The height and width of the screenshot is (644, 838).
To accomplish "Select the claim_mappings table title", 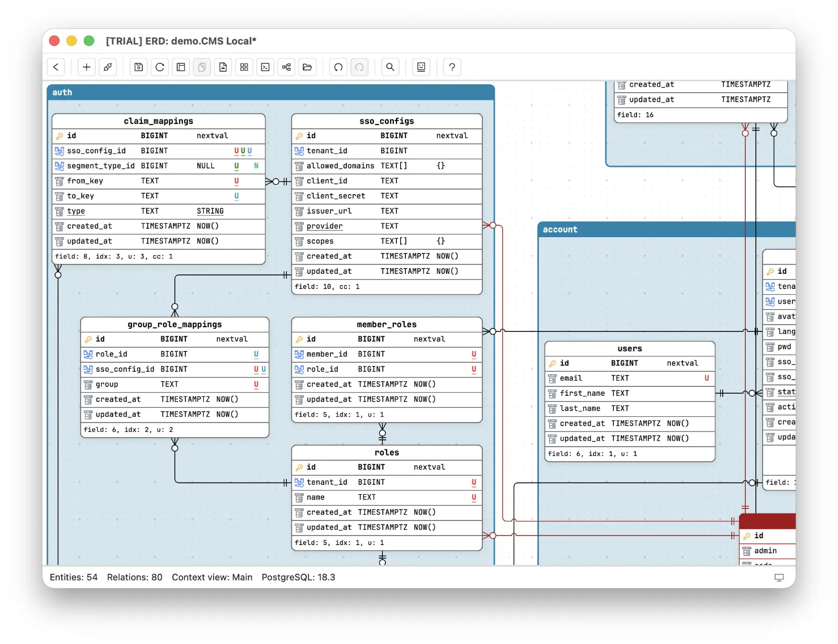I will 159,121.
